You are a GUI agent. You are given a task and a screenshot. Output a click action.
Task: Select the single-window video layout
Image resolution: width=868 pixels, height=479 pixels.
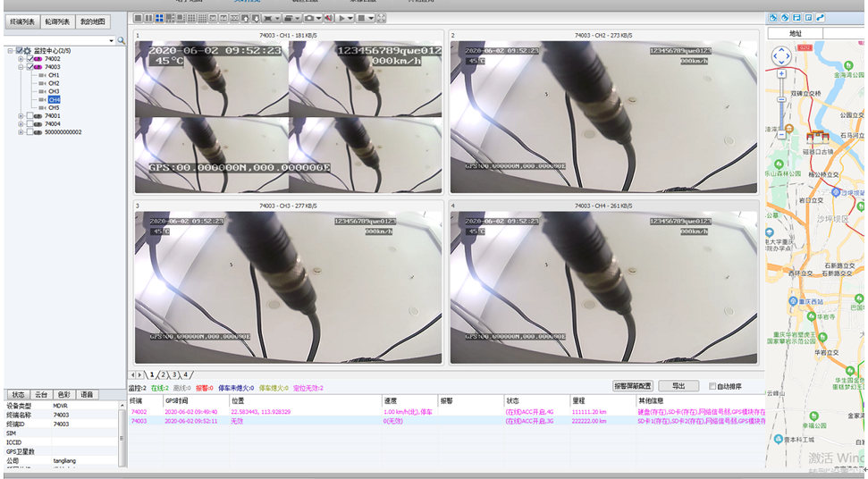pos(138,18)
